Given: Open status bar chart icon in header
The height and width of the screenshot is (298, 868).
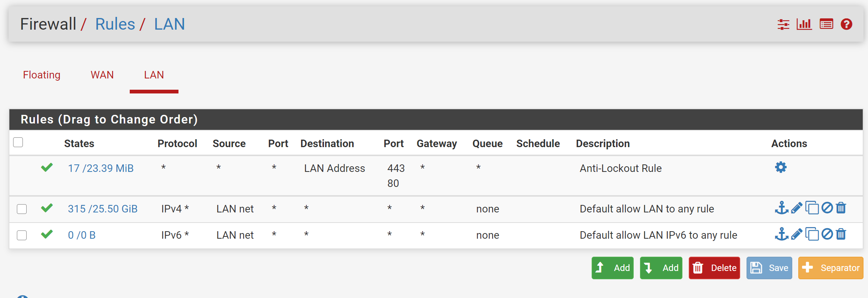Looking at the screenshot, I should coord(804,24).
